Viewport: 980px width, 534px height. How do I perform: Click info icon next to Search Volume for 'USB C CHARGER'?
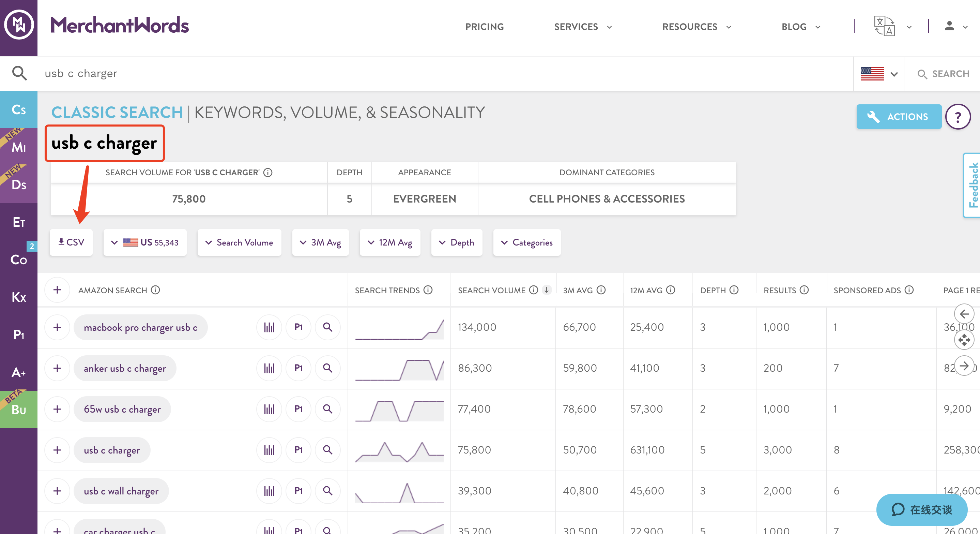pos(268,173)
